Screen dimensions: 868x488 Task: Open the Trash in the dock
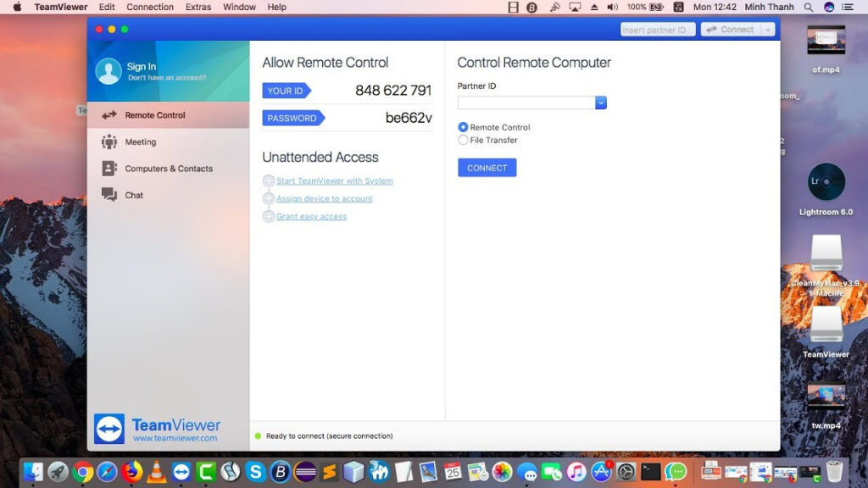(x=834, y=472)
